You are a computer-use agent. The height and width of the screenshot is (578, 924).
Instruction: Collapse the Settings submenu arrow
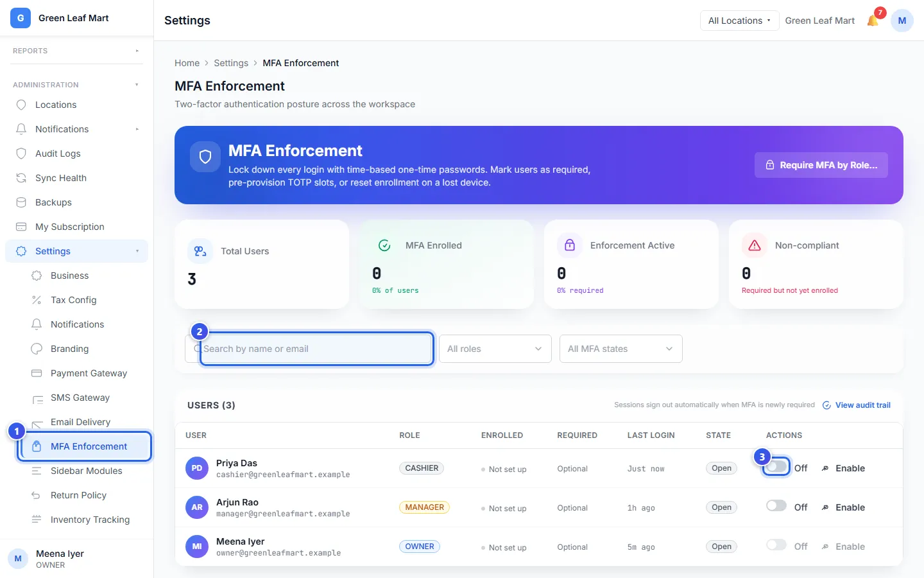(137, 251)
